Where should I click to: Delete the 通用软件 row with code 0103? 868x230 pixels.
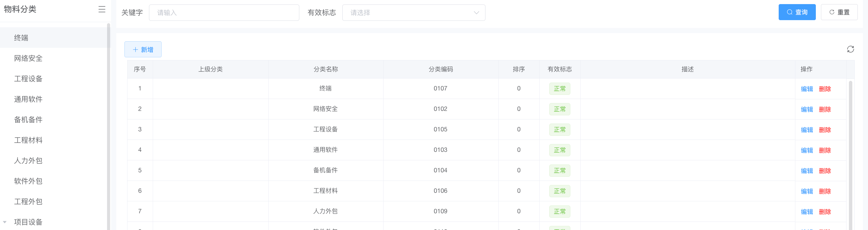pyautogui.click(x=825, y=150)
